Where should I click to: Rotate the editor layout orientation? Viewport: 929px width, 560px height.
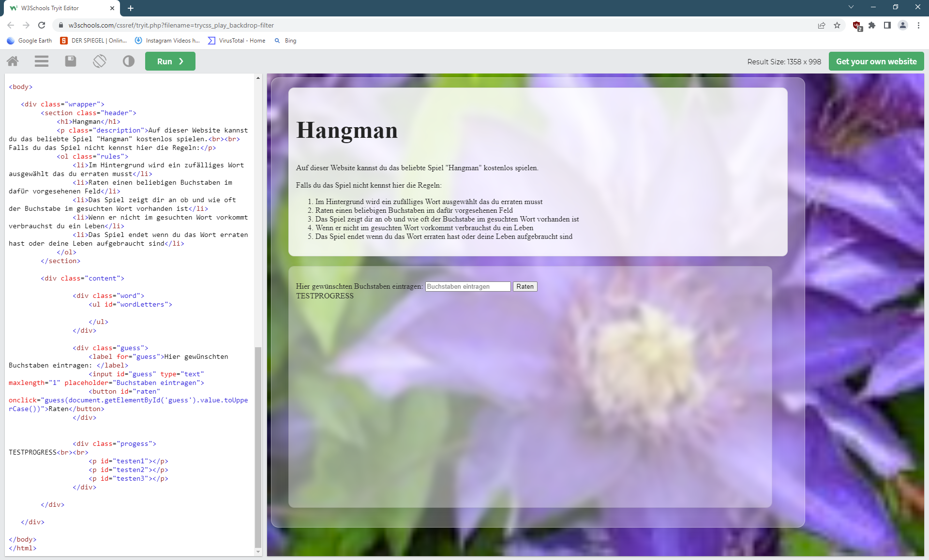click(x=100, y=61)
